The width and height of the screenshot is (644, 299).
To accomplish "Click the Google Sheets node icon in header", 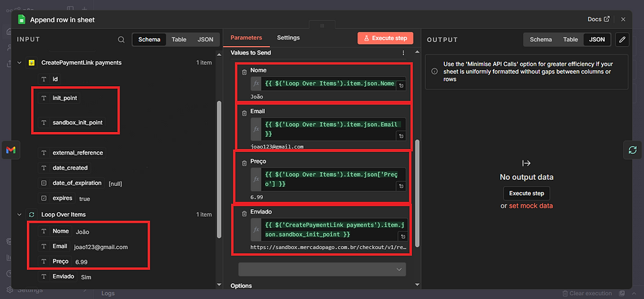I will (22, 19).
